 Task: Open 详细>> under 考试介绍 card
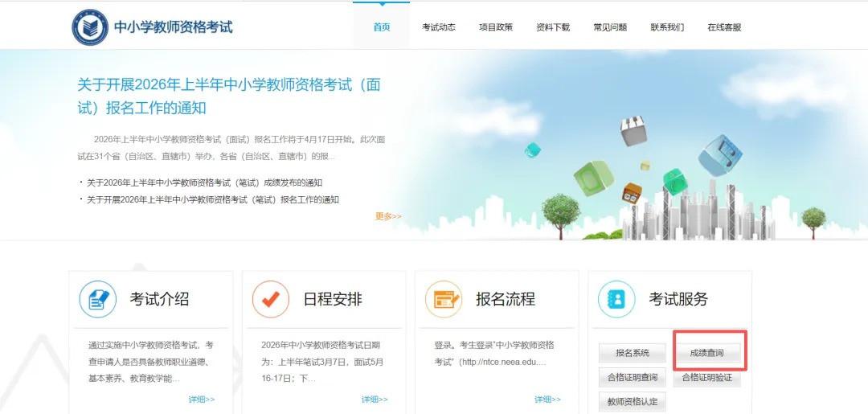[202, 400]
